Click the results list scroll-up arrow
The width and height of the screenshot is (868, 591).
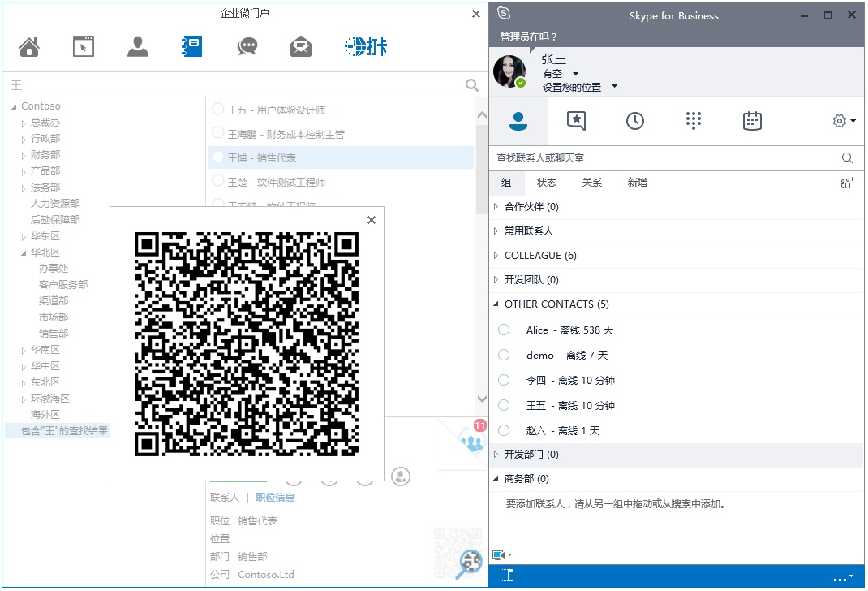(x=482, y=115)
